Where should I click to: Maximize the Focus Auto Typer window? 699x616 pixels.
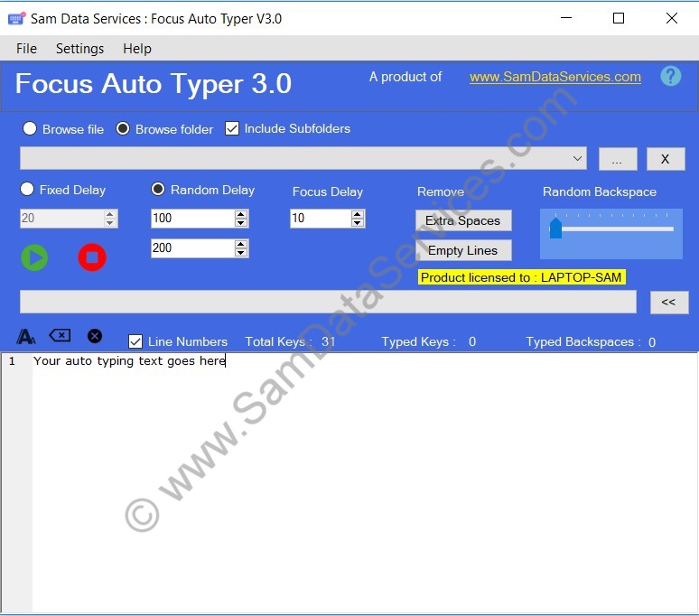coord(619,18)
